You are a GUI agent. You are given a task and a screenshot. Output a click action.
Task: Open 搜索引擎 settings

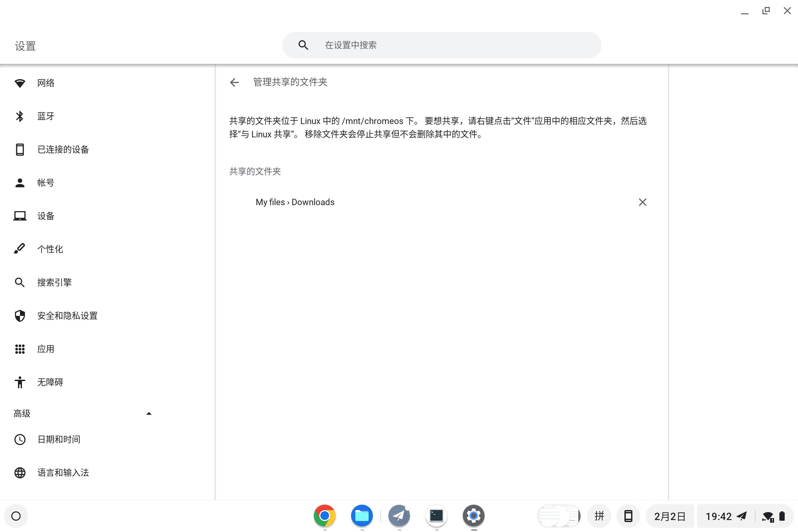[54, 282]
